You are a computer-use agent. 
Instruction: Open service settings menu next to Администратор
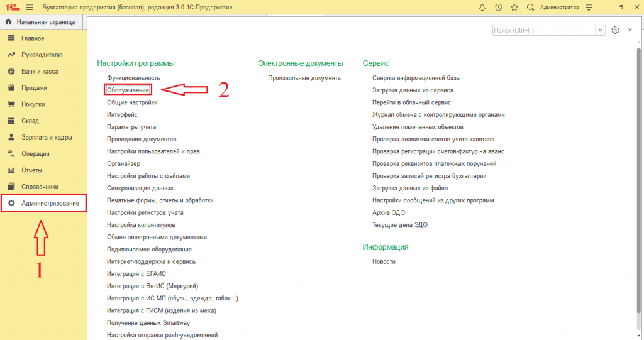(x=589, y=8)
